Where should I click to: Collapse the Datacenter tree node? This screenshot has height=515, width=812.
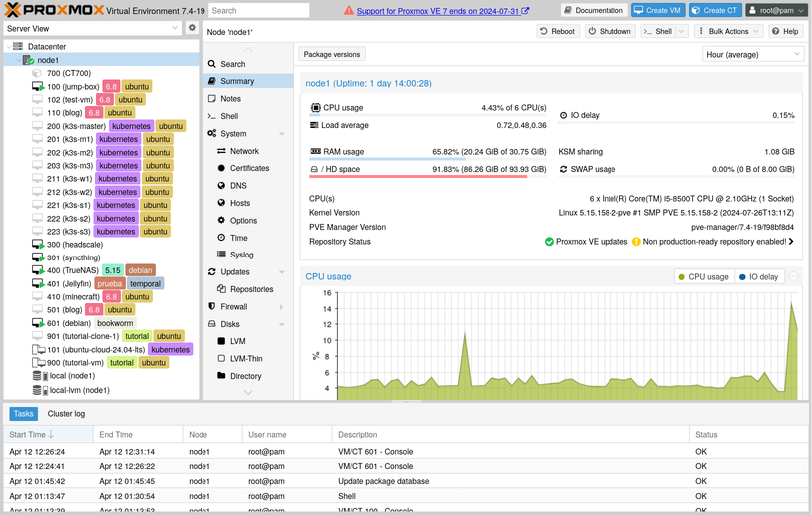(8, 47)
